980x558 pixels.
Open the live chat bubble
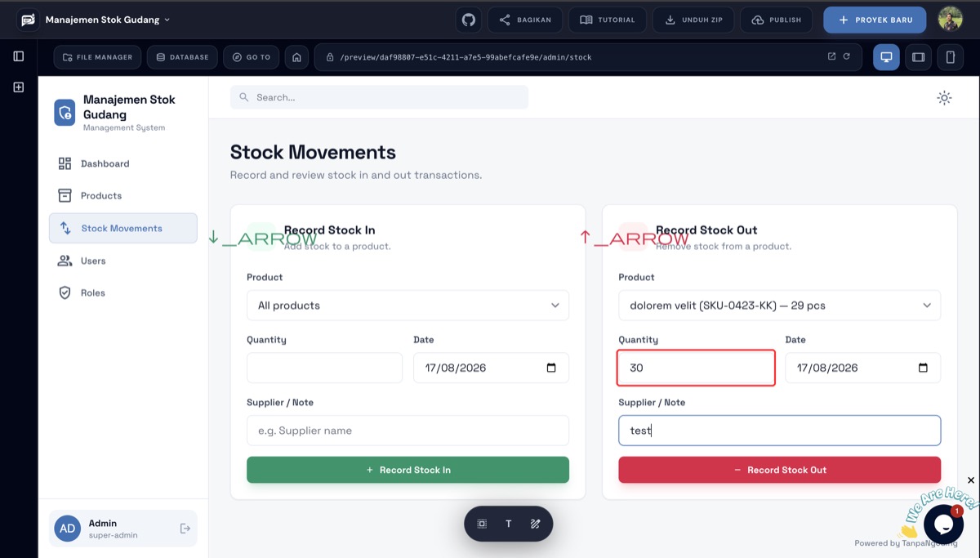(x=943, y=524)
